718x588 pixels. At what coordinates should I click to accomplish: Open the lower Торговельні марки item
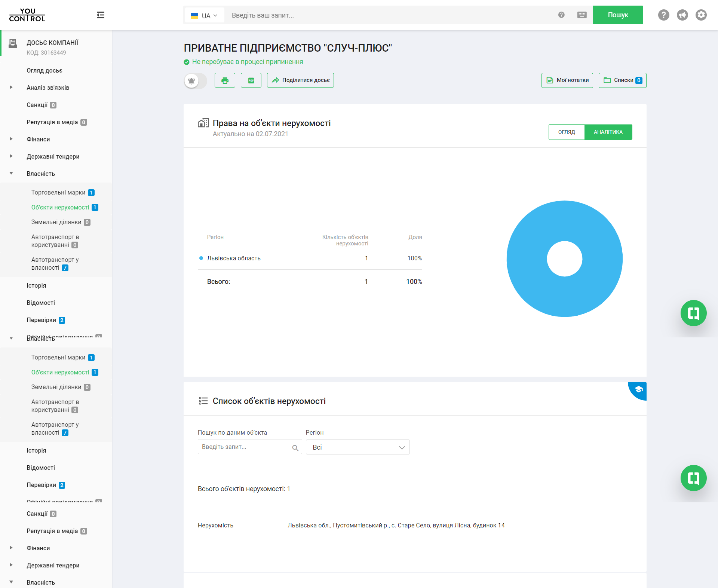pos(63,358)
